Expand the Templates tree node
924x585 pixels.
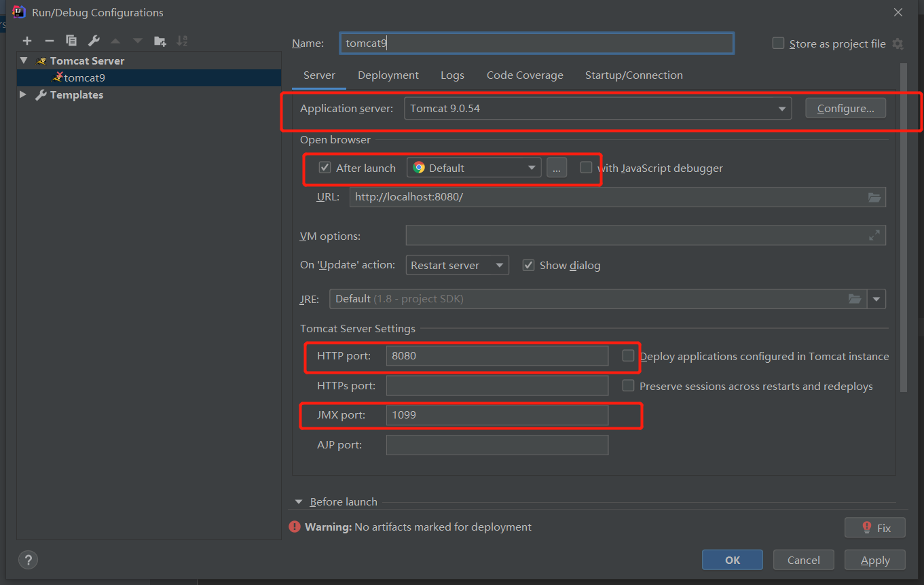pyautogui.click(x=24, y=95)
